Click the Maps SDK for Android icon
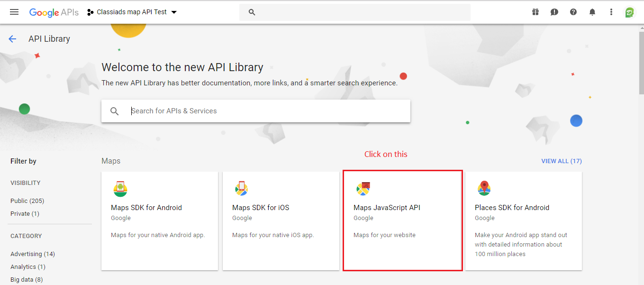 (x=120, y=189)
